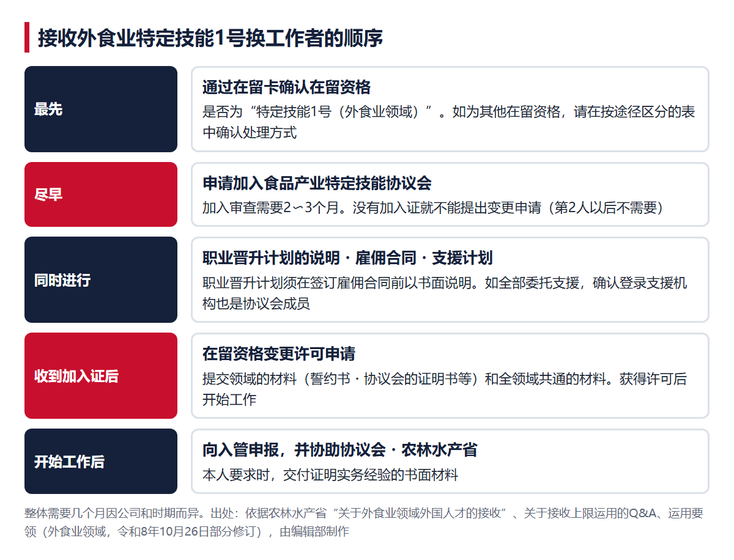This screenshot has height=560, width=734.
Task: Click the text 本人要求时，交付证明实务经验的书面材料
Action: point(330,475)
